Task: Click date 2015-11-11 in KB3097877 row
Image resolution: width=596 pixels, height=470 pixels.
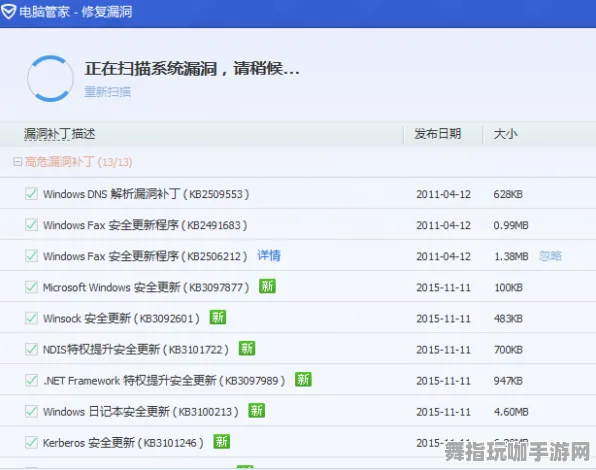Action: [x=443, y=288]
